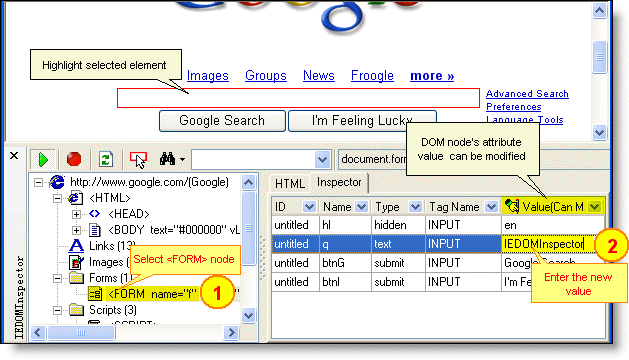Click the 'q' name cell
629x360 pixels.
click(345, 244)
